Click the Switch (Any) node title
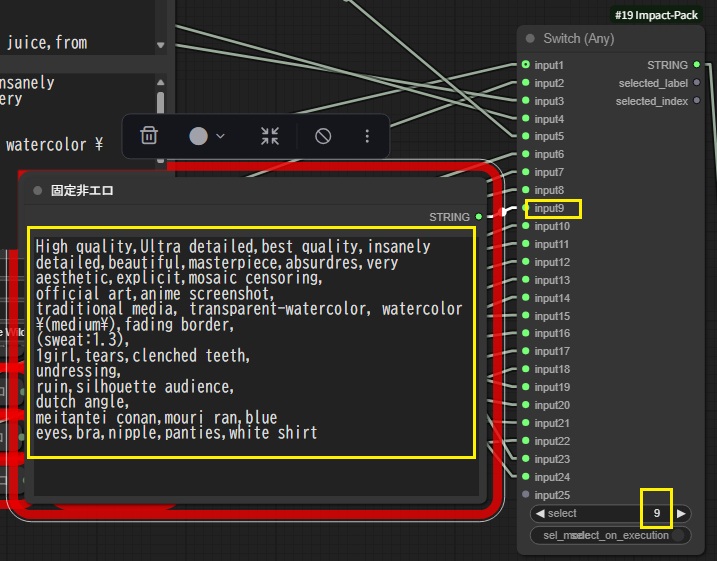The width and height of the screenshot is (717, 561). 578,39
